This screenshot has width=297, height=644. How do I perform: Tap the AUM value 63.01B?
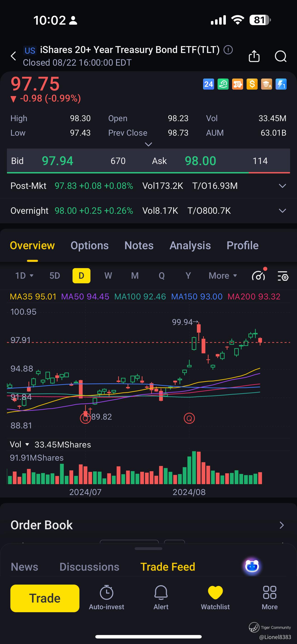tap(274, 133)
